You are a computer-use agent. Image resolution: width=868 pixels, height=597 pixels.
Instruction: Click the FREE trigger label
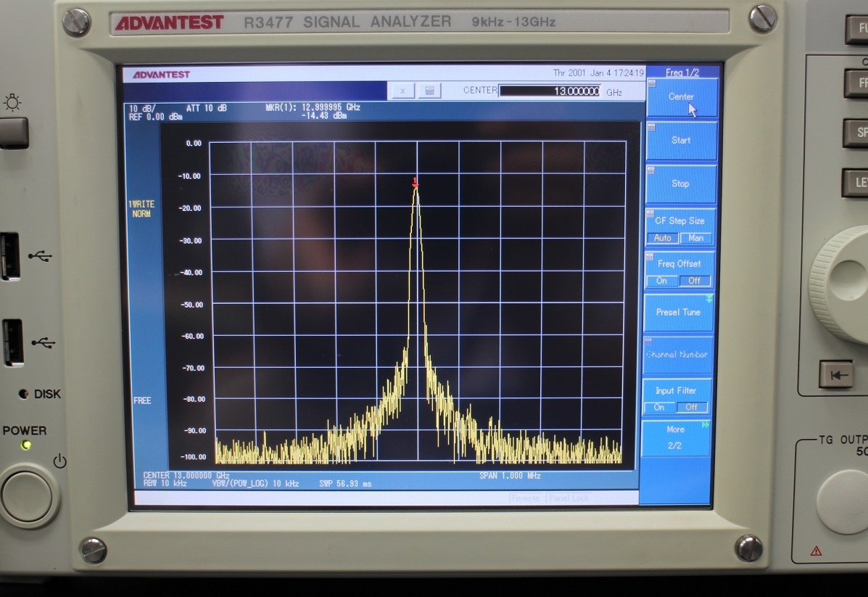[x=142, y=400]
